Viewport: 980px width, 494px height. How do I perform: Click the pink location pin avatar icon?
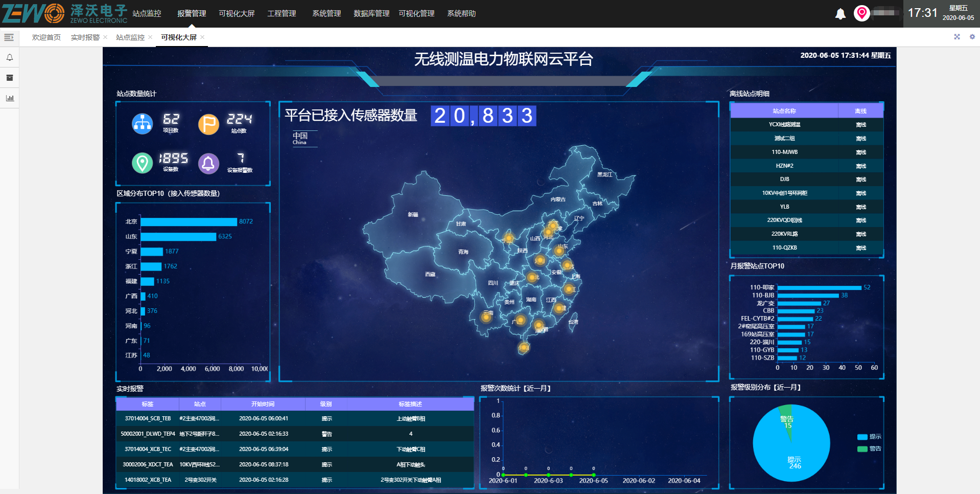pos(861,13)
